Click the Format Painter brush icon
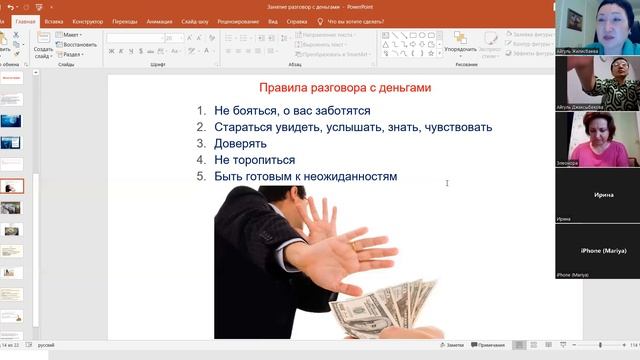 pos(16,54)
